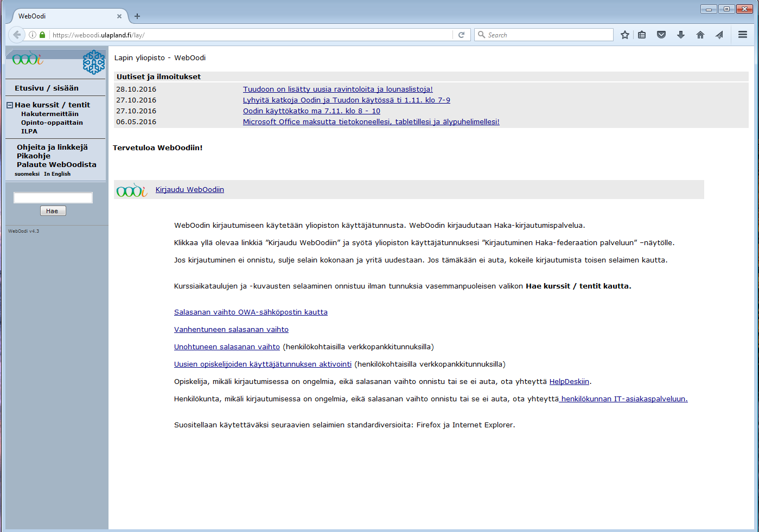Click the 28.10.2016 news date
Viewport: 759px width, 532px height.
[x=136, y=89]
